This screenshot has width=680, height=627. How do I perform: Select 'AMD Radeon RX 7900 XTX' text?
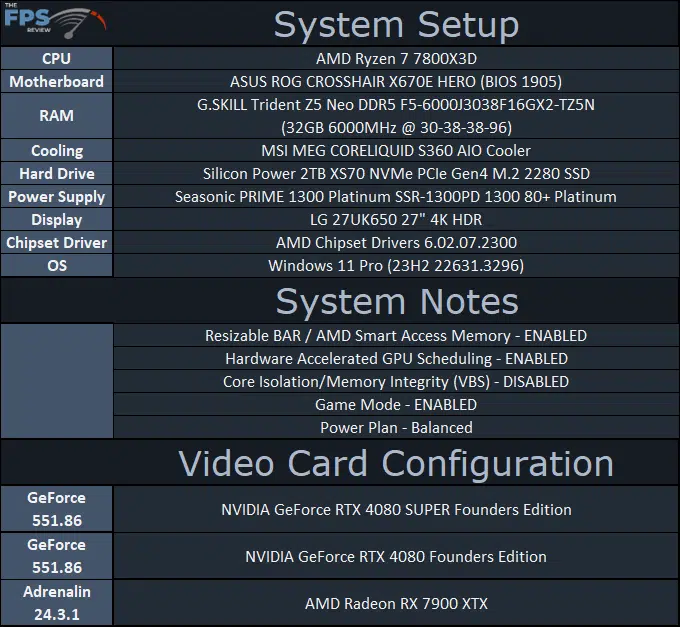pos(396,603)
